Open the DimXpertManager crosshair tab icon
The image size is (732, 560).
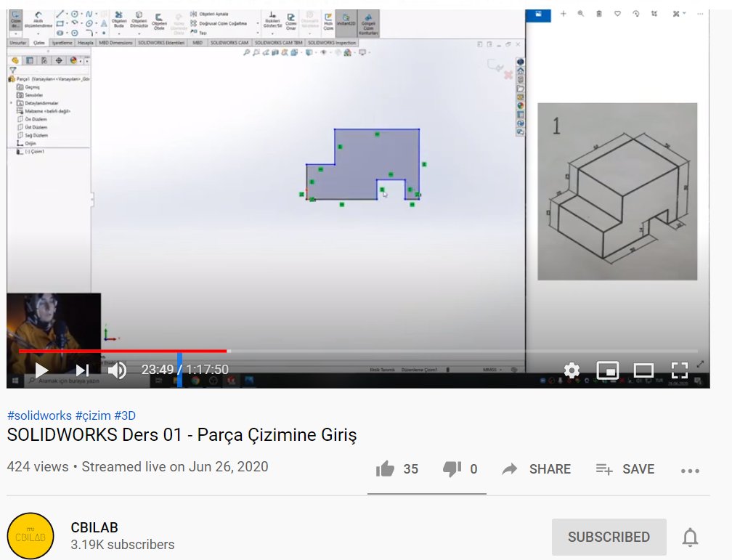59,60
